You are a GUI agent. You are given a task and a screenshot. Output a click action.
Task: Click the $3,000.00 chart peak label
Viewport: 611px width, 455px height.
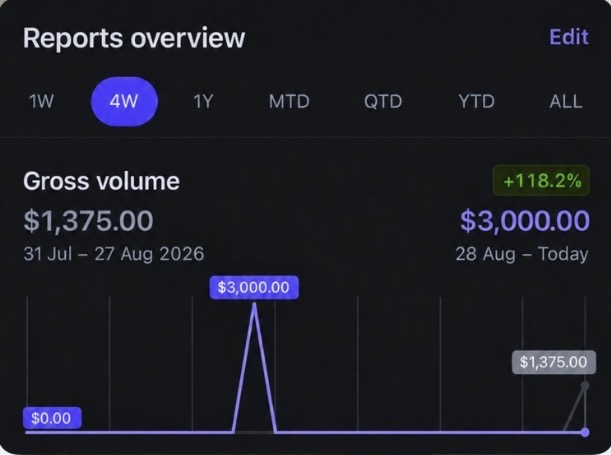point(254,287)
